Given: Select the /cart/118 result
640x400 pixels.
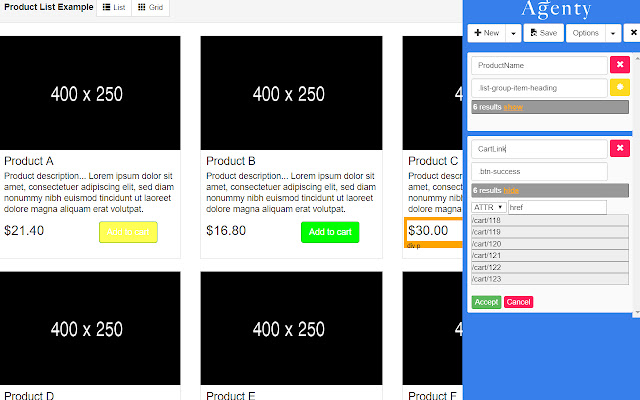Looking at the screenshot, I should tap(550, 220).
